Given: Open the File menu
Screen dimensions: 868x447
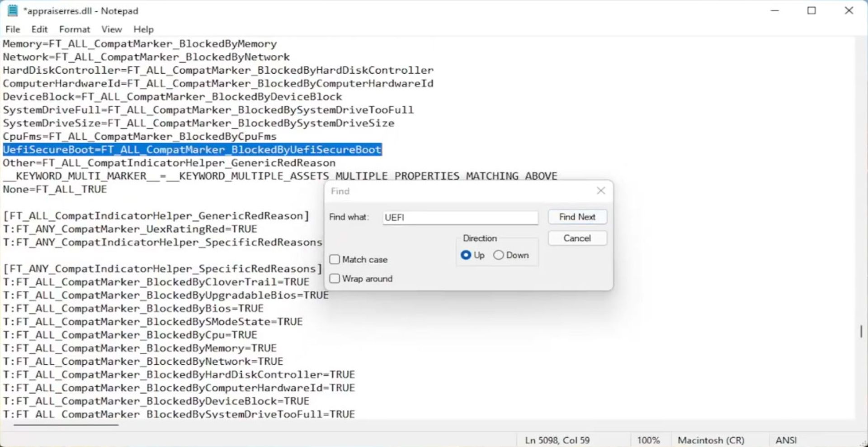Looking at the screenshot, I should (x=13, y=29).
